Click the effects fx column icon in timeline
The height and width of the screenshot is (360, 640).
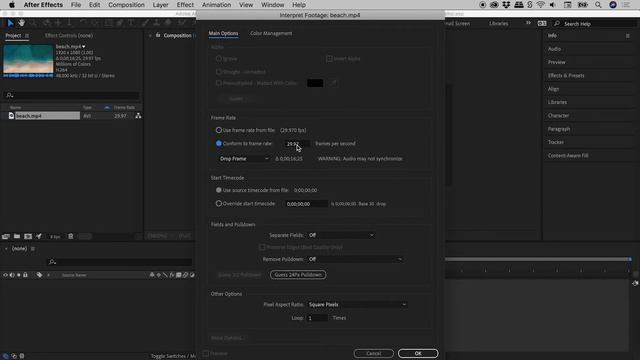pyautogui.click(x=172, y=275)
